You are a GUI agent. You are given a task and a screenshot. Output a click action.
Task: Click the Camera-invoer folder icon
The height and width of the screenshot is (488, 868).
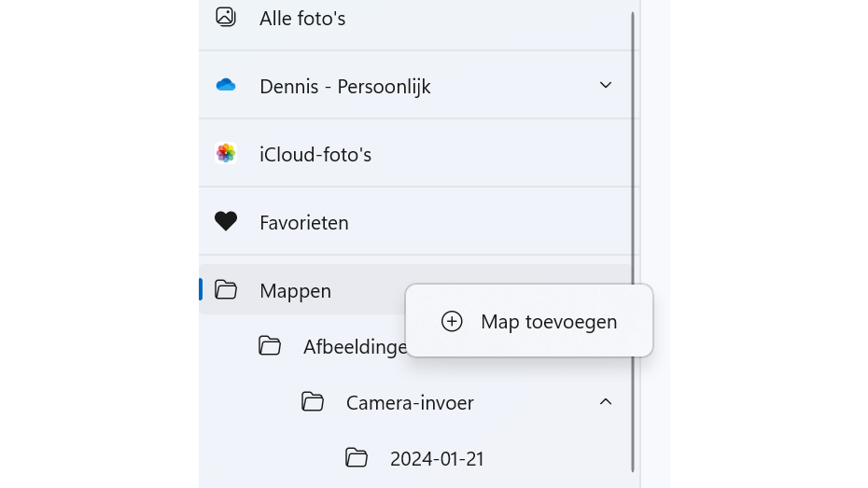[313, 402]
